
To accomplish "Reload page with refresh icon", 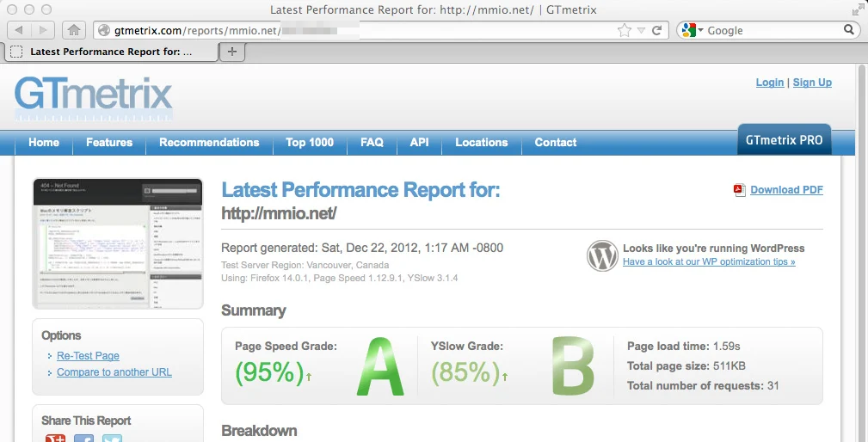I will [657, 30].
